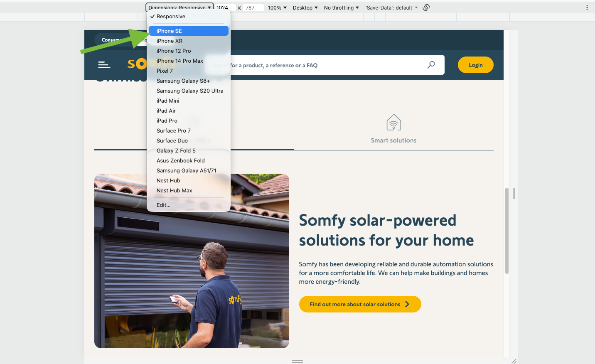Click the right edge viewport resize handle
This screenshot has height=364, width=595.
click(514, 194)
